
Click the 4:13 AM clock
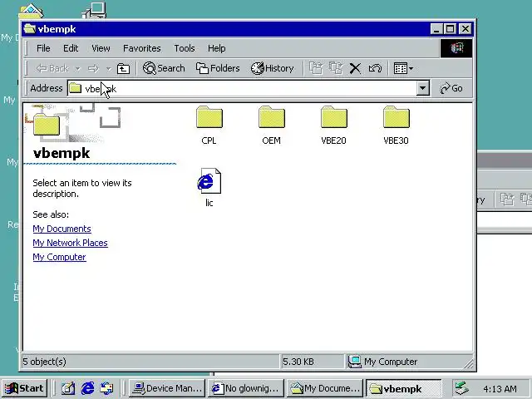click(x=500, y=389)
